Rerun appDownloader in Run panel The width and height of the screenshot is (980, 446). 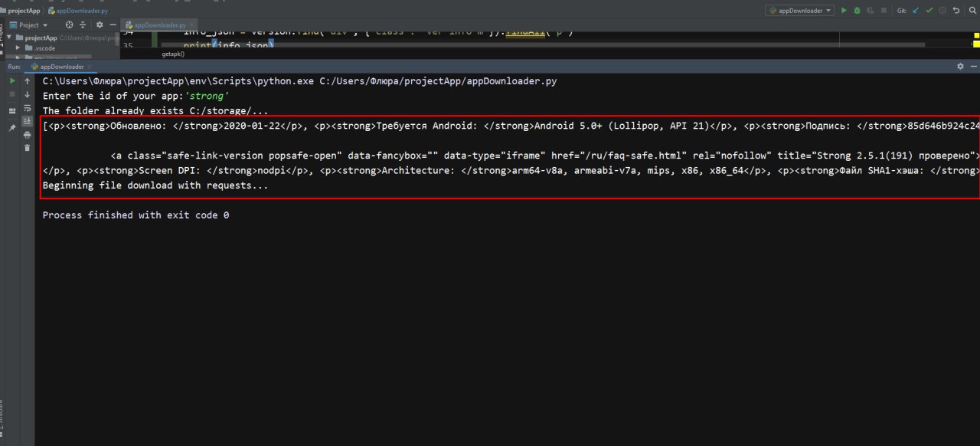coord(12,80)
